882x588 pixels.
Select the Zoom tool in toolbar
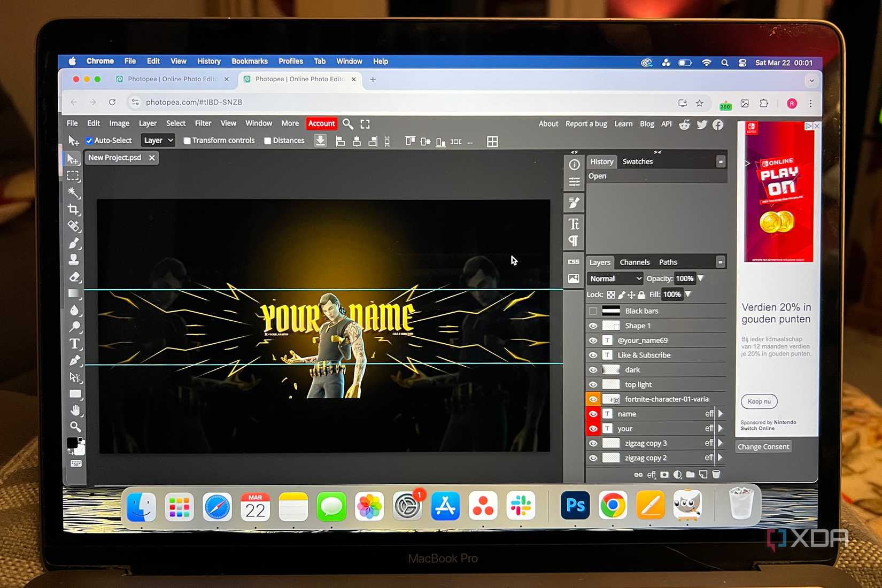coord(76,427)
